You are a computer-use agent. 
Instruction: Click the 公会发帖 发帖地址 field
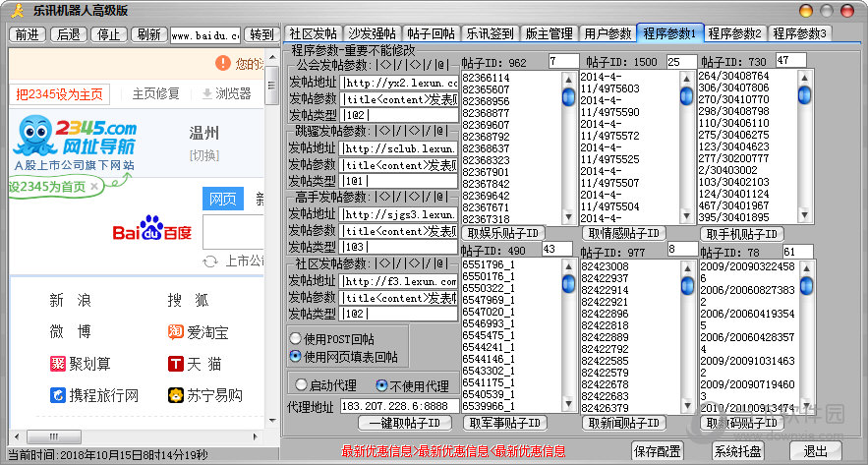click(399, 84)
